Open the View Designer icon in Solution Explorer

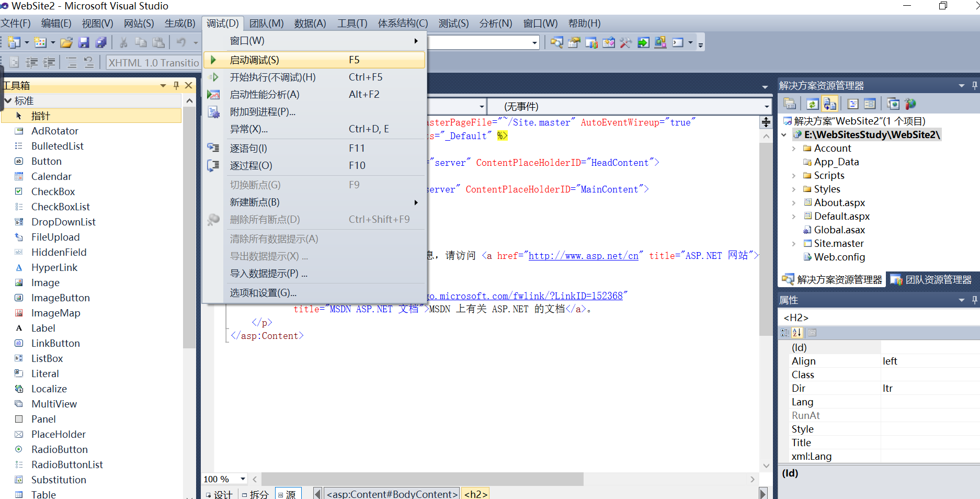click(x=870, y=103)
